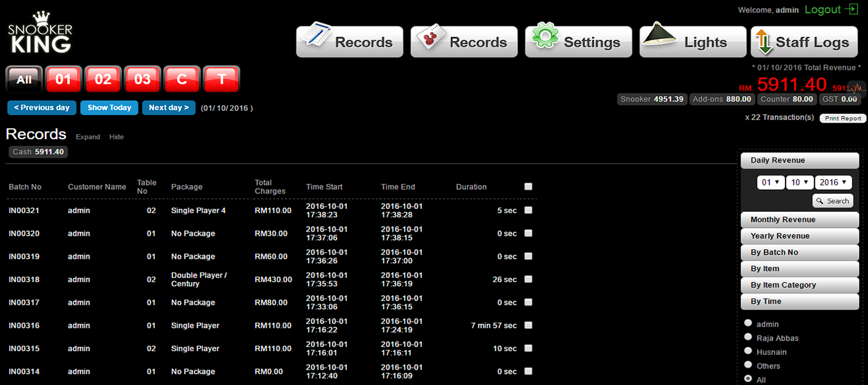Tick the checkbox for batch IN00321
Screen dimensions: 868x385
click(x=528, y=210)
